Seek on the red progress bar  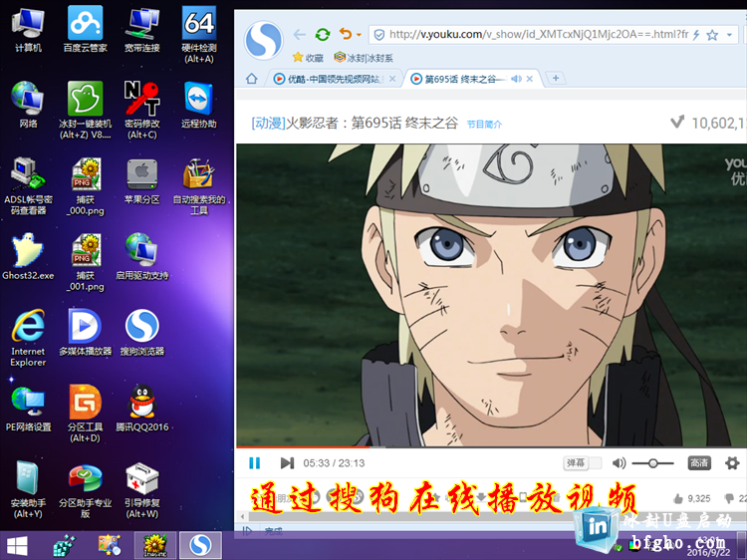click(x=303, y=447)
